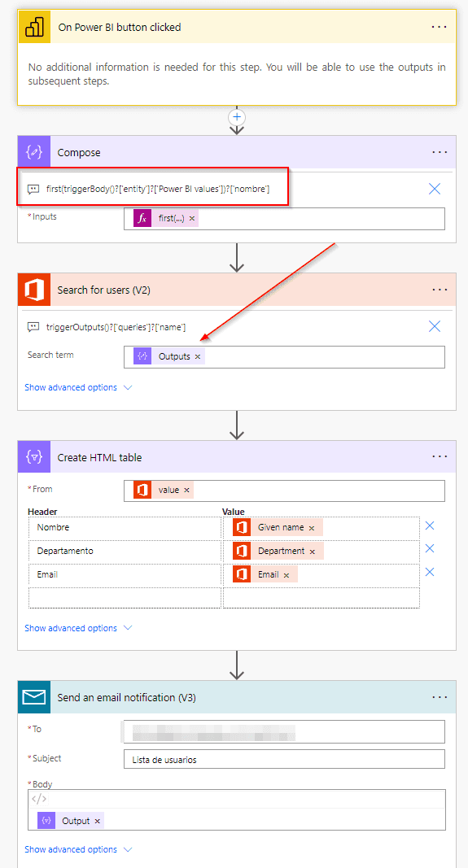Click the Departamento header cell
Screen dimensions: 468x868
pyautogui.click(x=125, y=552)
